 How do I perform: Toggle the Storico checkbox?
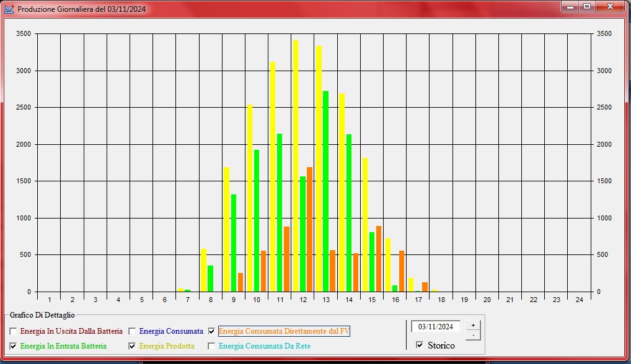420,345
